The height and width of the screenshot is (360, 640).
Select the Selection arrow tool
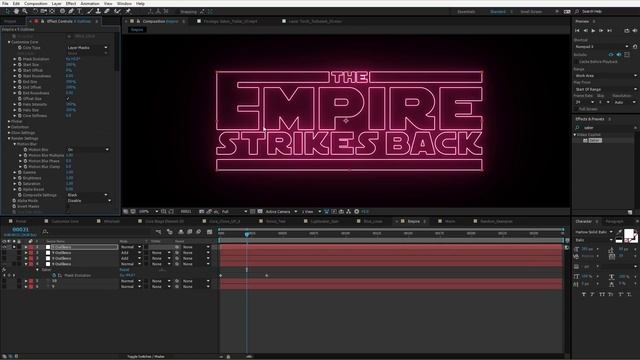click(7, 11)
